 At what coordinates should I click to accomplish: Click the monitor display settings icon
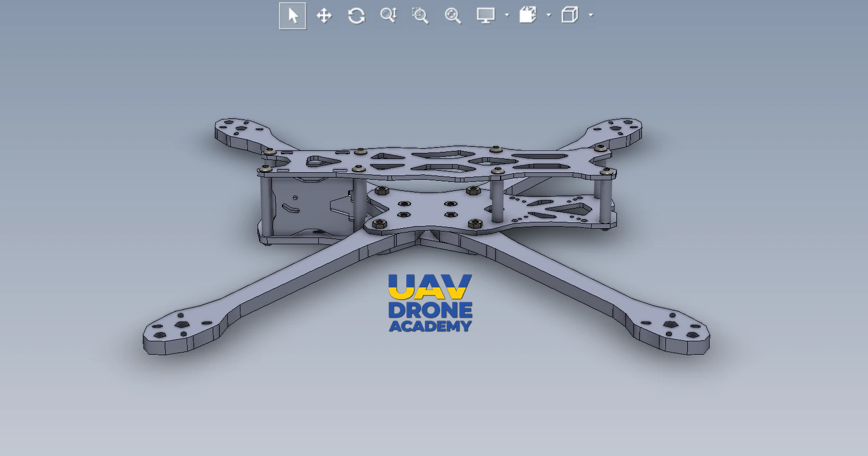[x=486, y=15]
